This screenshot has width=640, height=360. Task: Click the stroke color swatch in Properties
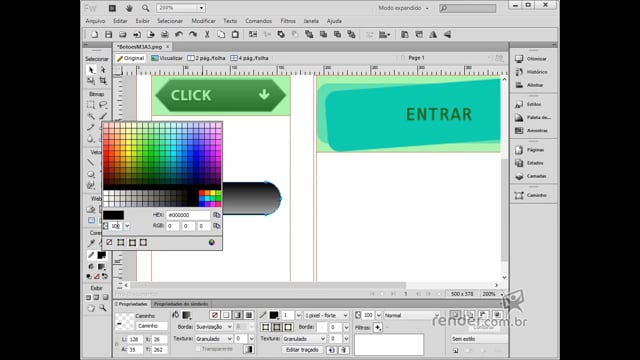[x=274, y=315]
